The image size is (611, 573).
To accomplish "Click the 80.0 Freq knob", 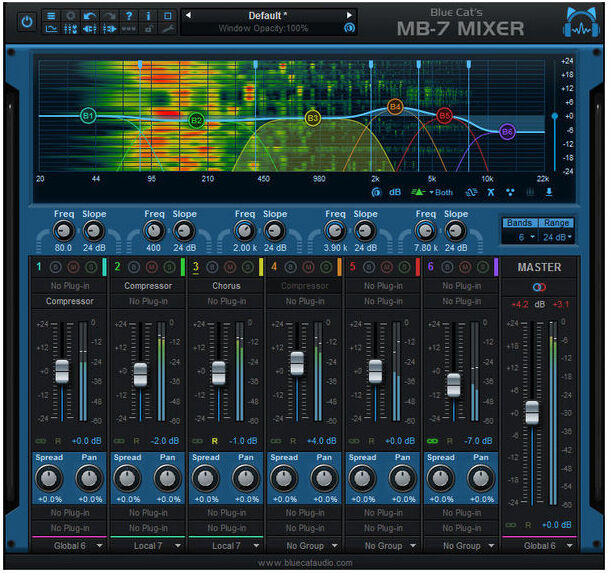I will coord(64,232).
